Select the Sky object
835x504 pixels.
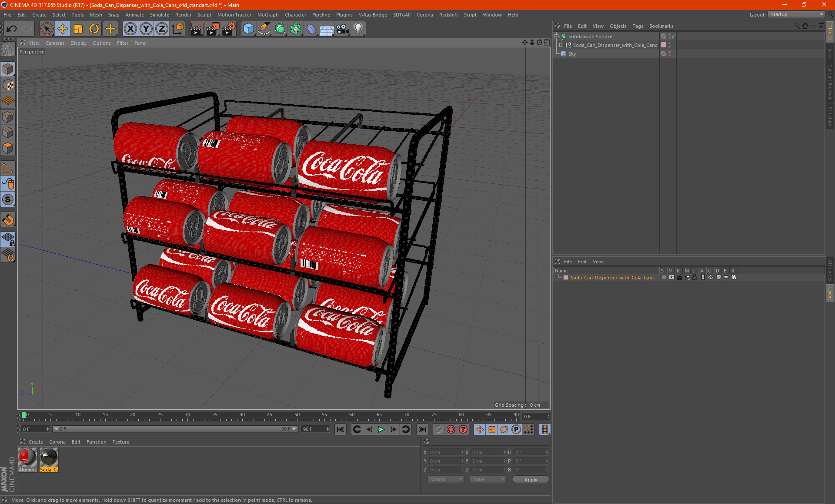pyautogui.click(x=572, y=54)
